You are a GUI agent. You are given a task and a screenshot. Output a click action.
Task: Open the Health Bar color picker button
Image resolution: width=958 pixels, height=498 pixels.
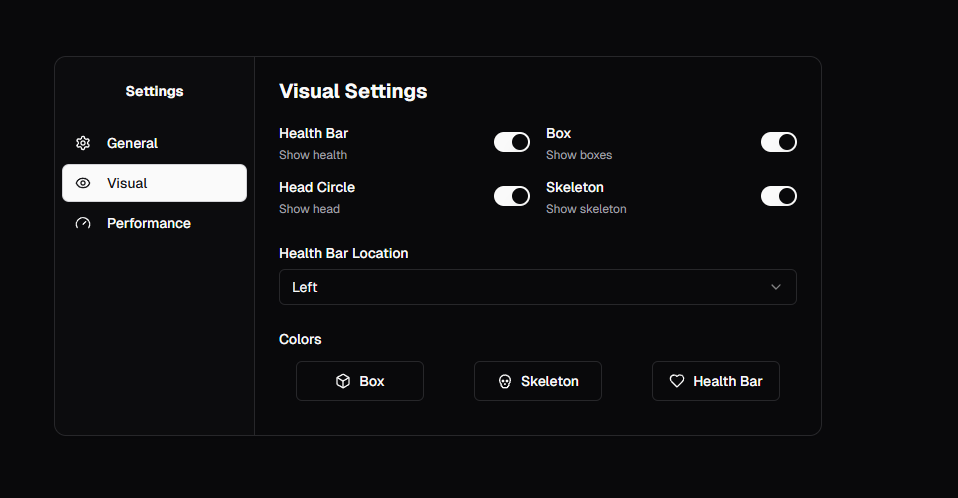tap(715, 381)
